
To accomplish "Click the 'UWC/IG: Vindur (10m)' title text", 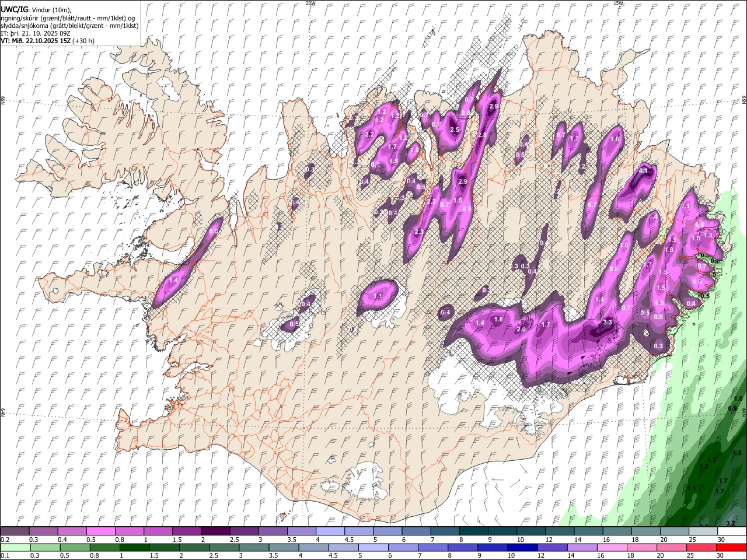I will pos(36,10).
